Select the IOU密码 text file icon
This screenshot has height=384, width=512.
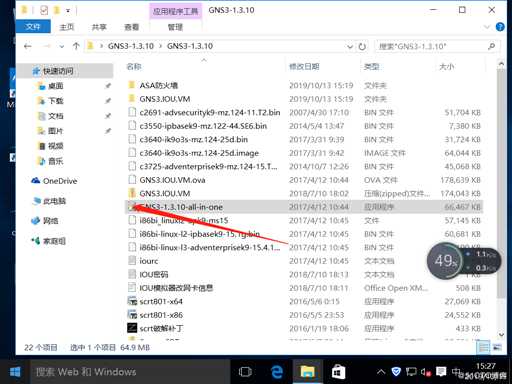[x=132, y=274]
